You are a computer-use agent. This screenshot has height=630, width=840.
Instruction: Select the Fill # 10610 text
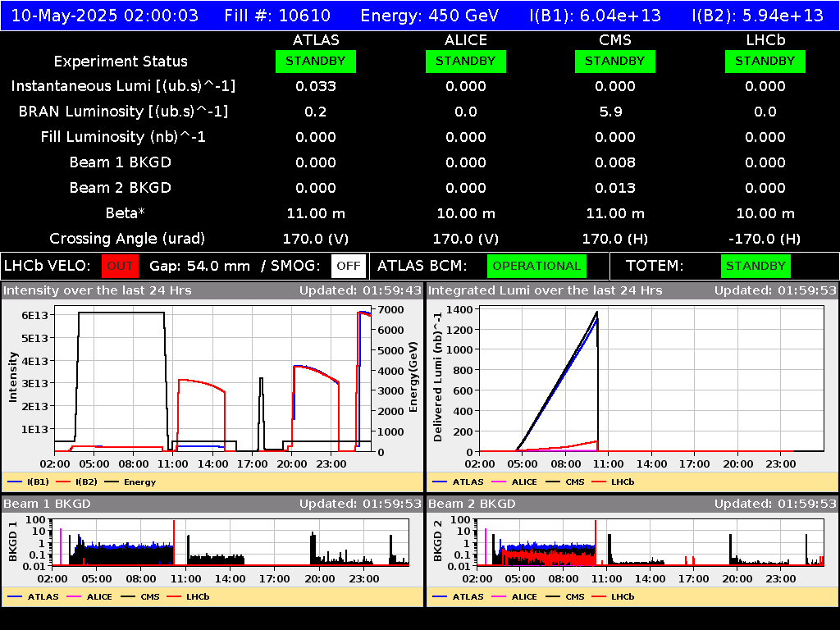point(277,16)
